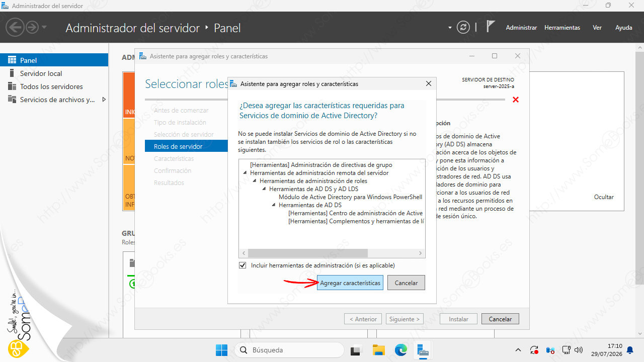Click Cancelar in the wizard footer

(x=500, y=319)
